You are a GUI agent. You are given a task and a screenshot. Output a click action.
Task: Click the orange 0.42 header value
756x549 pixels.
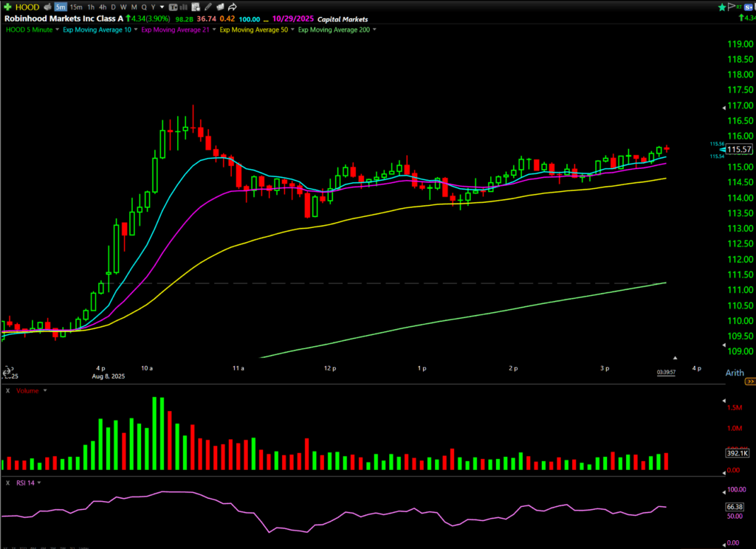[x=227, y=18]
